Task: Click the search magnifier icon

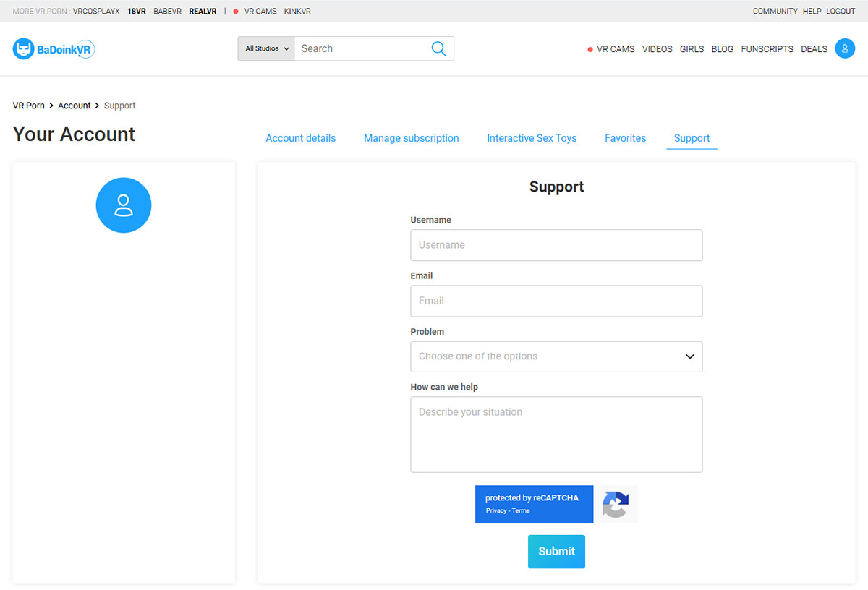Action: pos(438,48)
